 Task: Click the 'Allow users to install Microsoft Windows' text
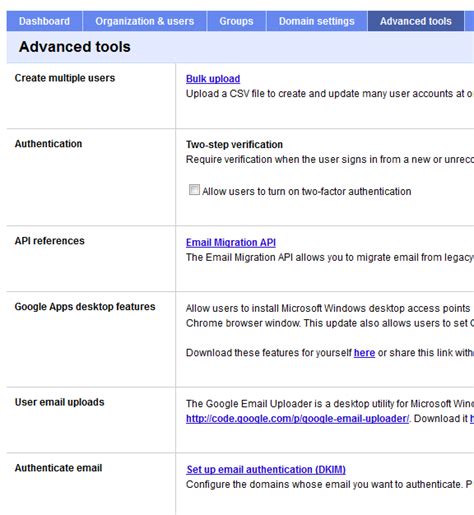pos(328,308)
